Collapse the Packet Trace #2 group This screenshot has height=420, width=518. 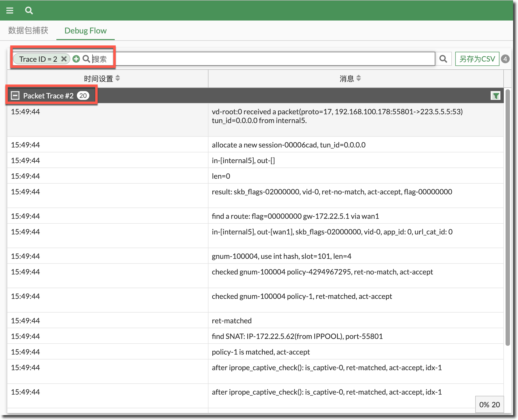tap(15, 95)
